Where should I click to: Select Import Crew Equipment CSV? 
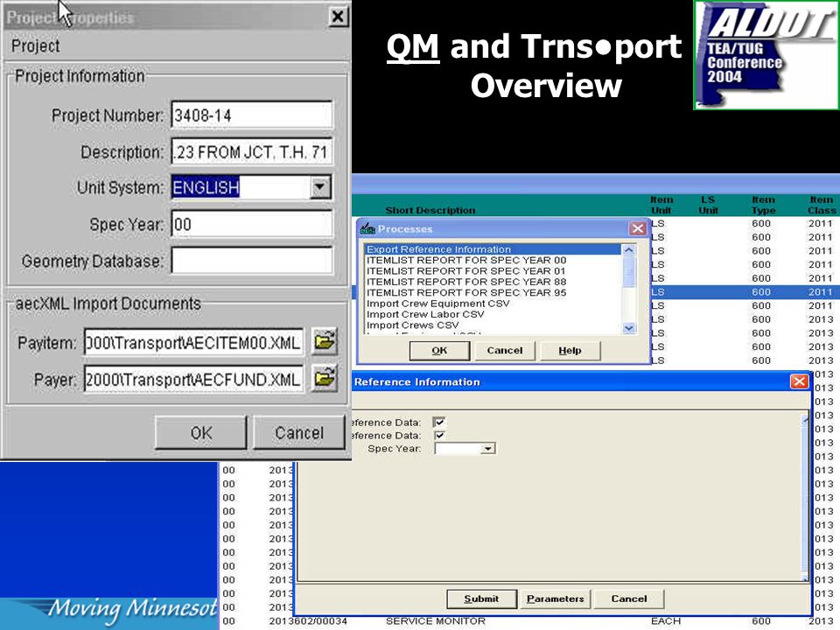tap(437, 304)
